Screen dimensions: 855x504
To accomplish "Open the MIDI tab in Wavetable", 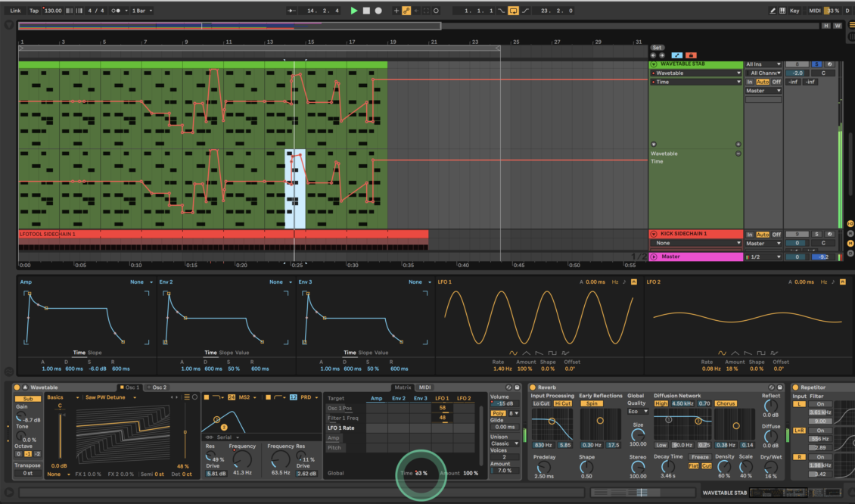I will [424, 387].
